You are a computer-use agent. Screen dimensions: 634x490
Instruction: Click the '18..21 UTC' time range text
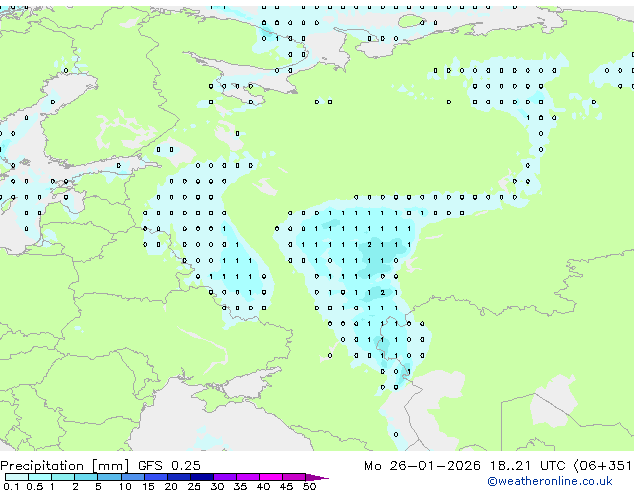(x=528, y=466)
